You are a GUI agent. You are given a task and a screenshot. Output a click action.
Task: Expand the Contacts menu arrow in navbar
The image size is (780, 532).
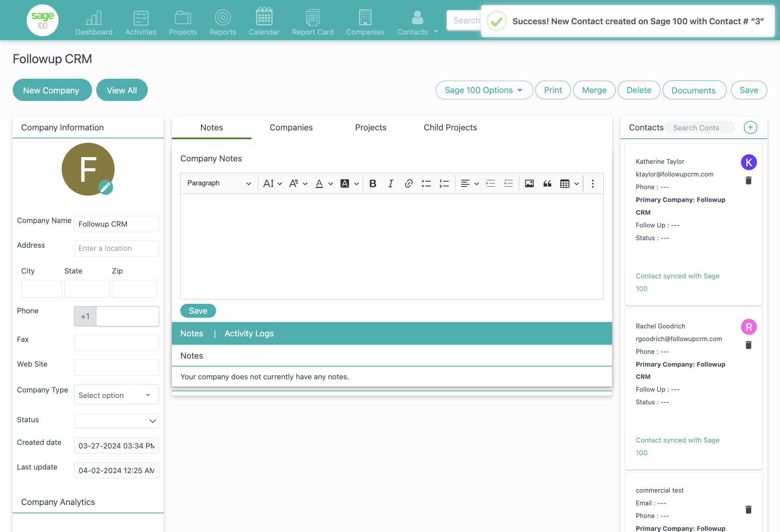tap(436, 31)
